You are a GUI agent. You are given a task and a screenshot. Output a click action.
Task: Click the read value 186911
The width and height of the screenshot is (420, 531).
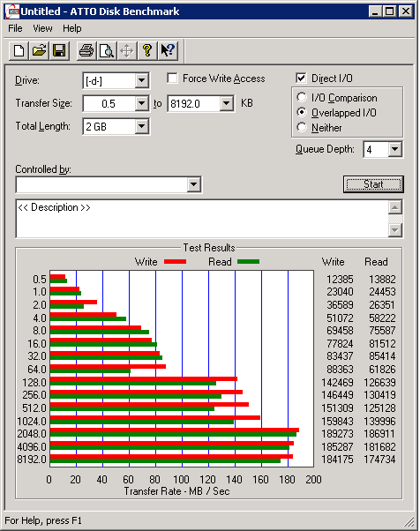(379, 434)
